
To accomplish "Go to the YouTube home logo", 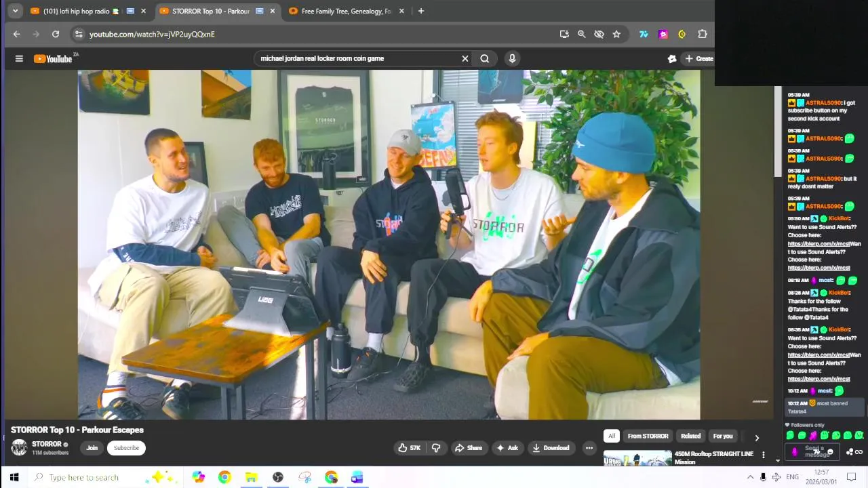I will [54, 59].
